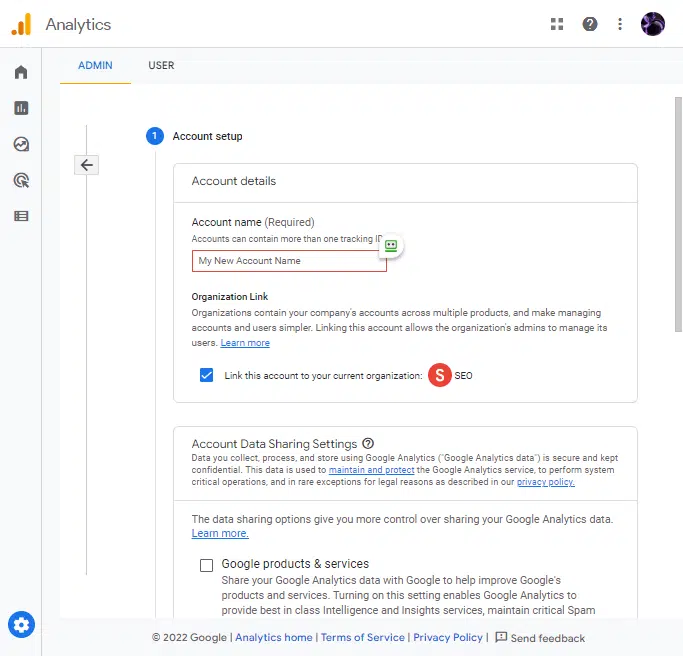
Task: Open Configure table icon in sidebar
Action: pyautogui.click(x=21, y=216)
